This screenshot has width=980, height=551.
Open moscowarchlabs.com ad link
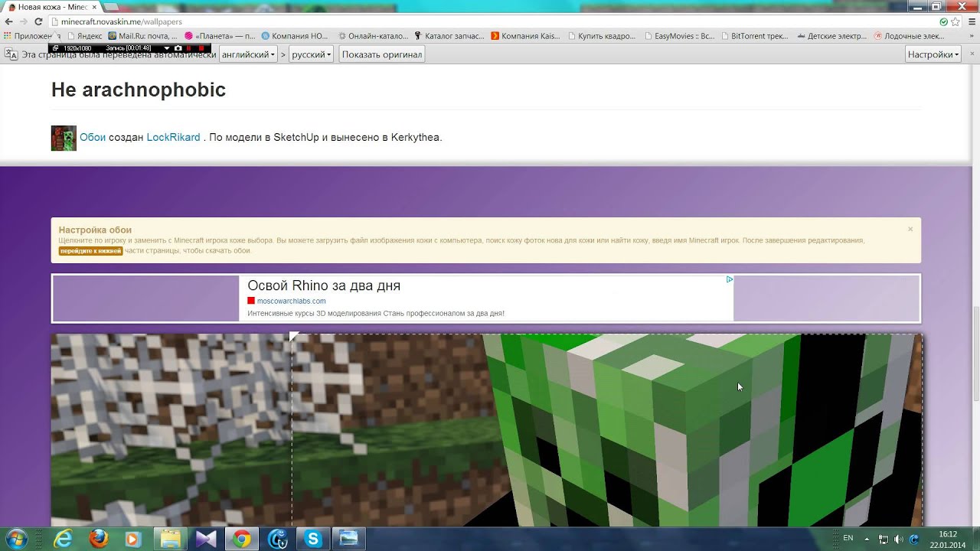[x=291, y=302]
